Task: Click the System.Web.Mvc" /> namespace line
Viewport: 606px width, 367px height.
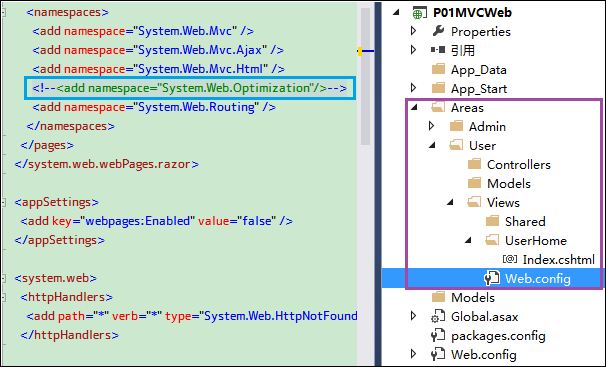Action: click(143, 31)
